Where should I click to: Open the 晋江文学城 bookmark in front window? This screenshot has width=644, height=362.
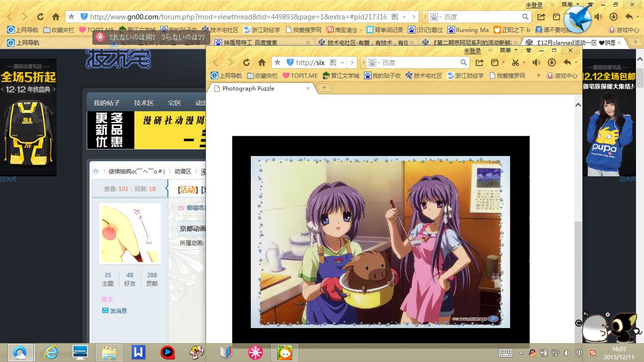341,75
